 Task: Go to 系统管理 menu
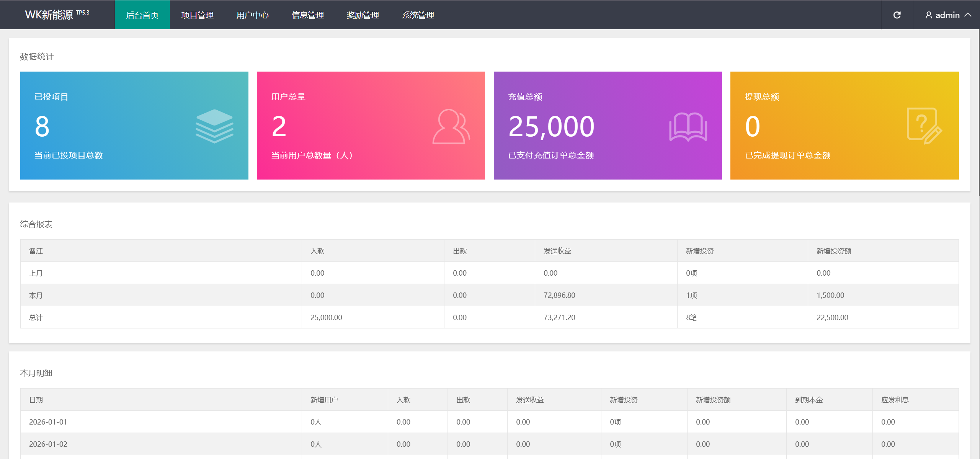tap(418, 15)
